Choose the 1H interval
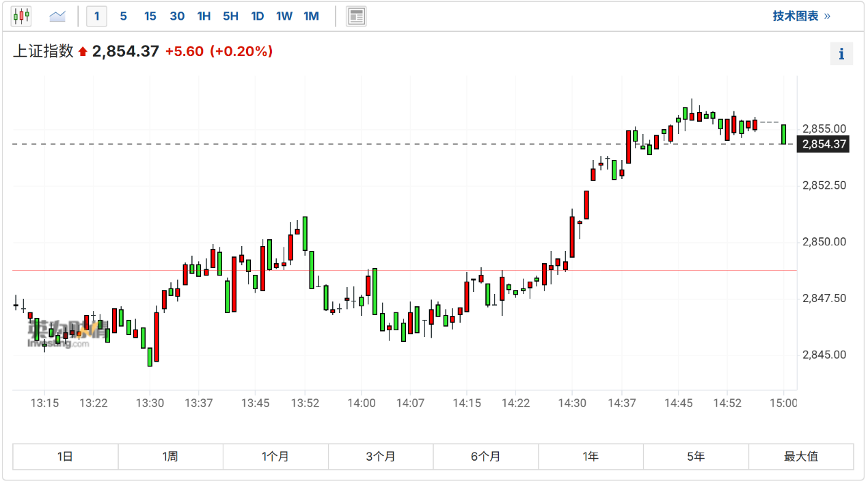 point(204,16)
